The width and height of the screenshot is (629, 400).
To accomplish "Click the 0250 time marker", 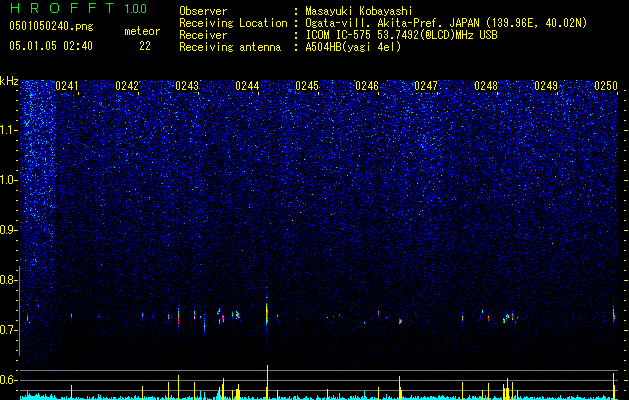I will [606, 85].
